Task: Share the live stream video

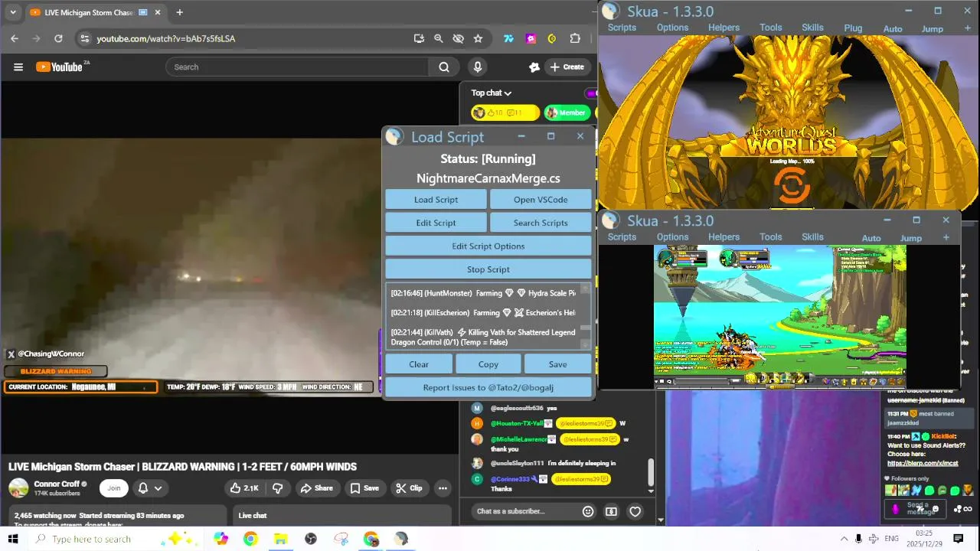Action: point(316,488)
